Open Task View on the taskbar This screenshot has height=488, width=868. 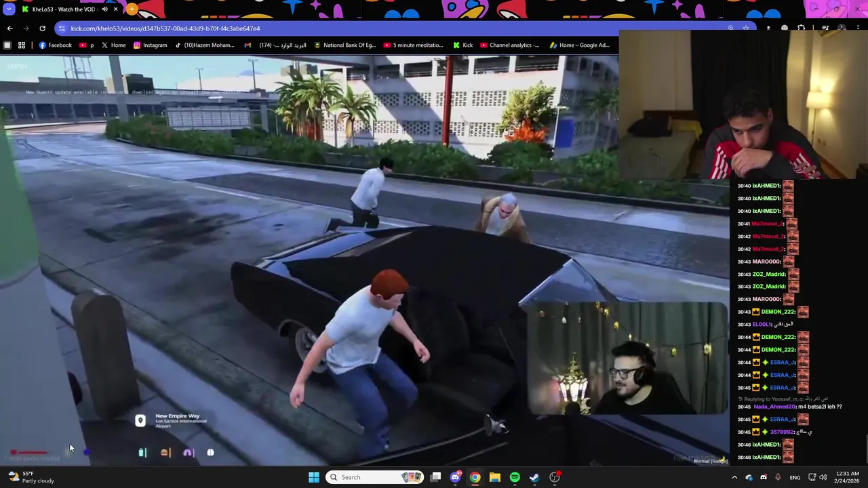pos(435,477)
